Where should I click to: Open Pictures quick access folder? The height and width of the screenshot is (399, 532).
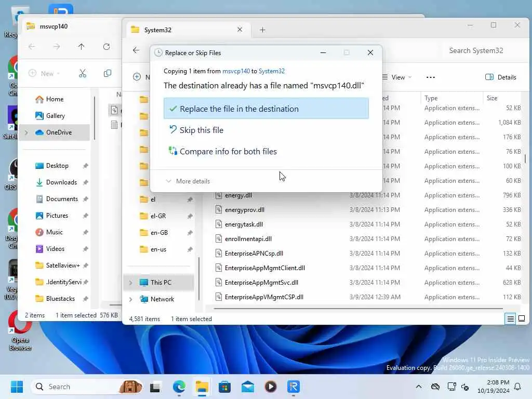coord(57,216)
